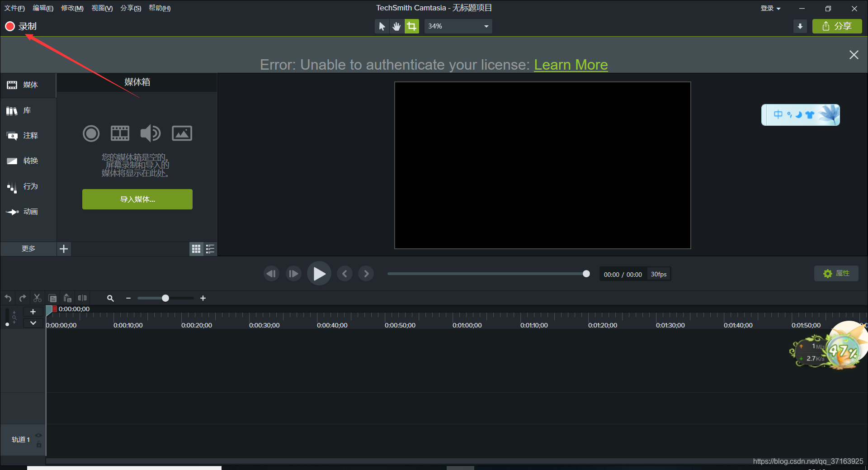Click the split clip icon
The width and height of the screenshot is (868, 470).
click(82, 299)
